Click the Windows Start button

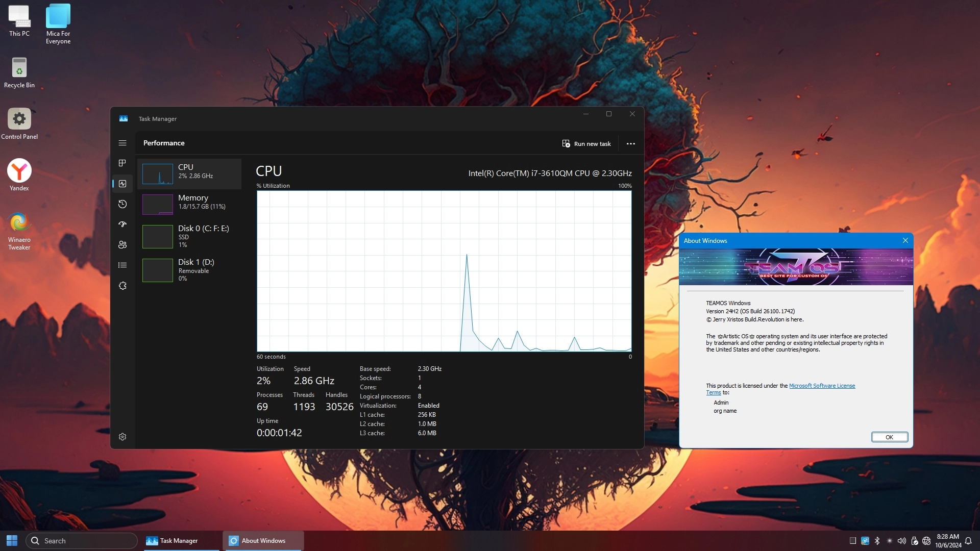coord(12,541)
